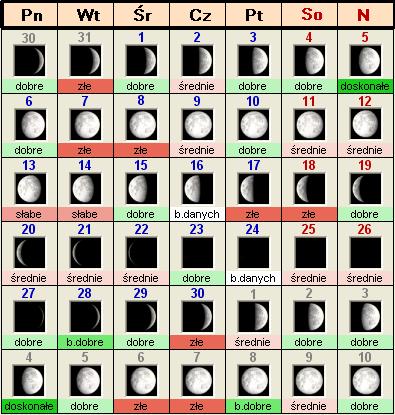Image resolution: width=395 pixels, height=415 pixels.
Task: Click the new moon icon on day 24
Action: [253, 253]
